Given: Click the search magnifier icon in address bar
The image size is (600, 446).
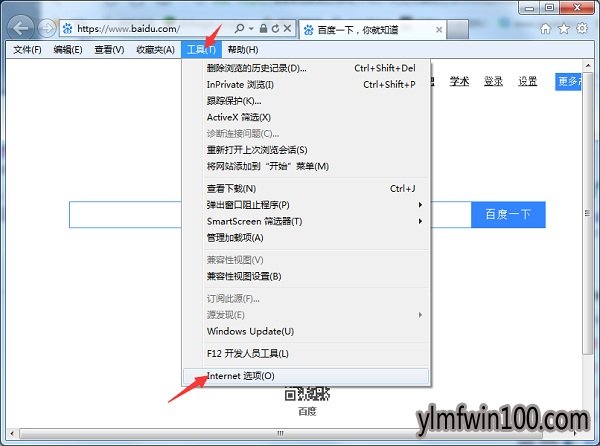Looking at the screenshot, I should pos(239,28).
